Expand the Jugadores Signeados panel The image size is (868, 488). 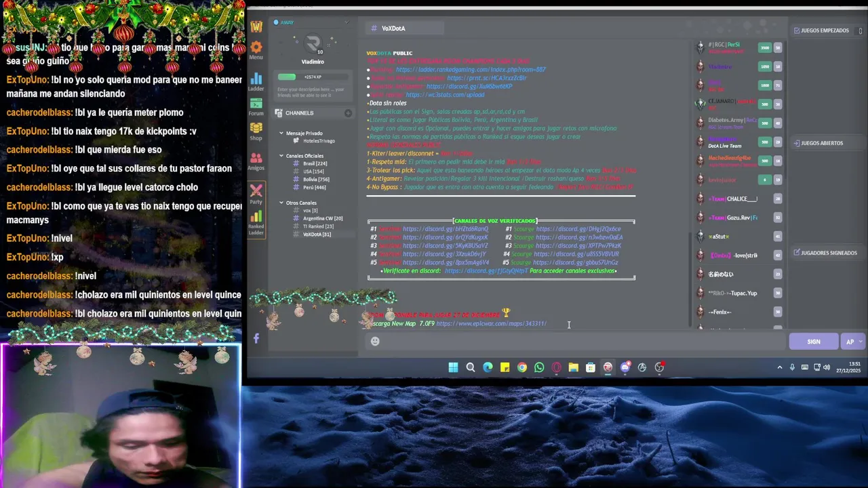click(825, 253)
